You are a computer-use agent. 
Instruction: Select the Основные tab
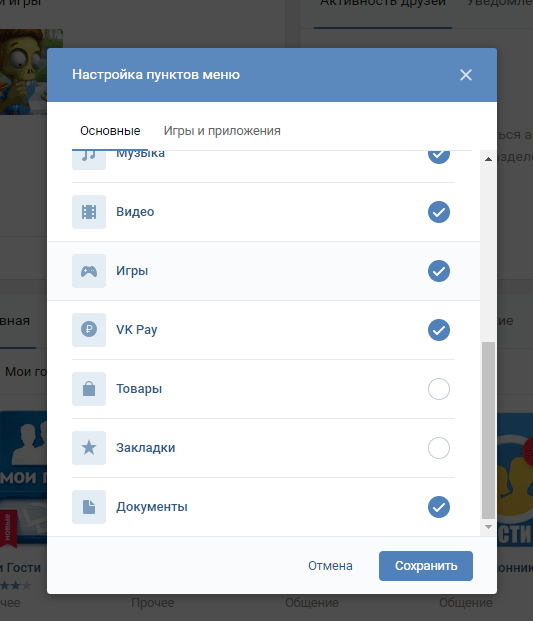[x=110, y=131]
